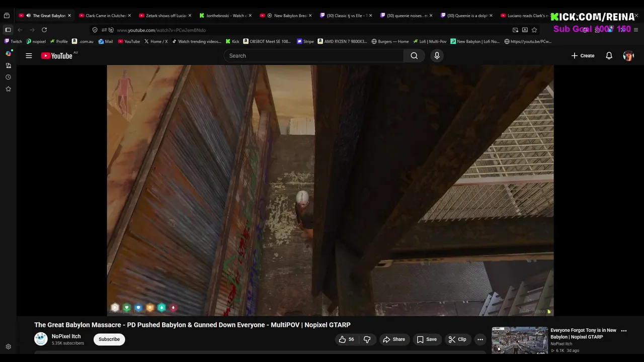
Task: Go back to previous page
Action: pyautogui.click(x=20, y=30)
